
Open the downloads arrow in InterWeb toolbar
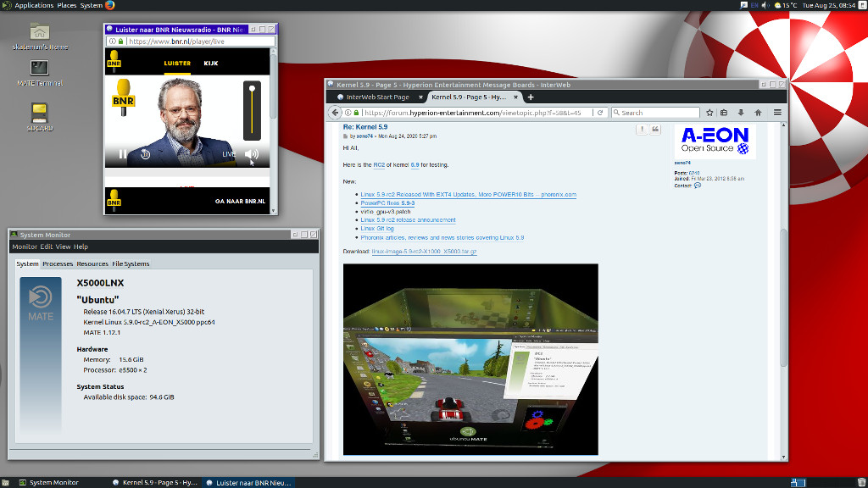click(741, 113)
